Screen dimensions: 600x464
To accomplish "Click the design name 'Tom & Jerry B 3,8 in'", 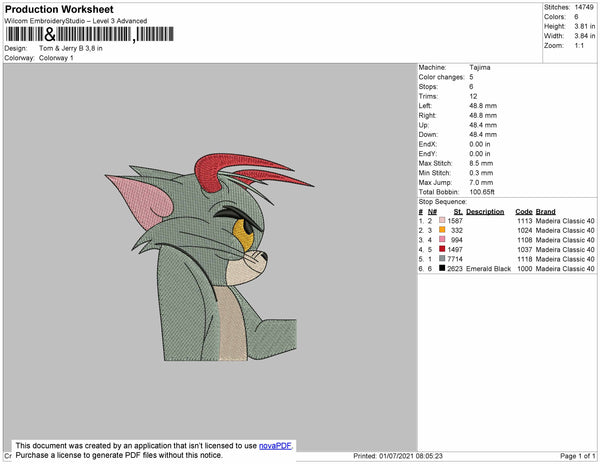I will click(x=71, y=49).
